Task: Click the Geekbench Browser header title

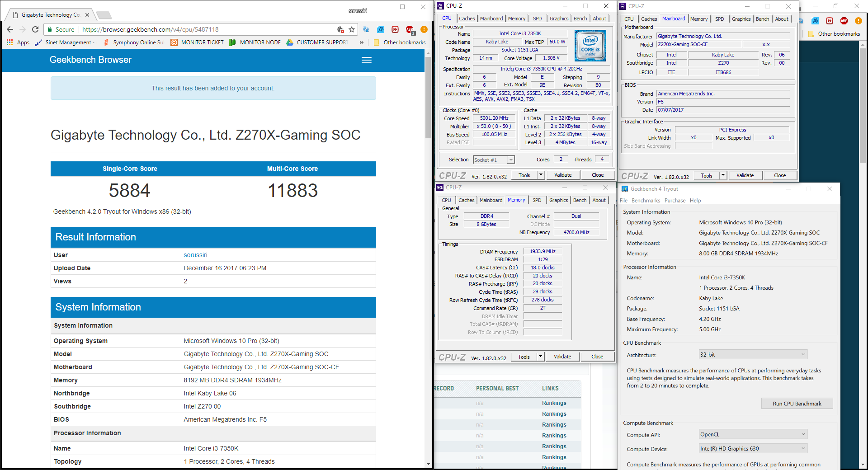Action: point(90,60)
